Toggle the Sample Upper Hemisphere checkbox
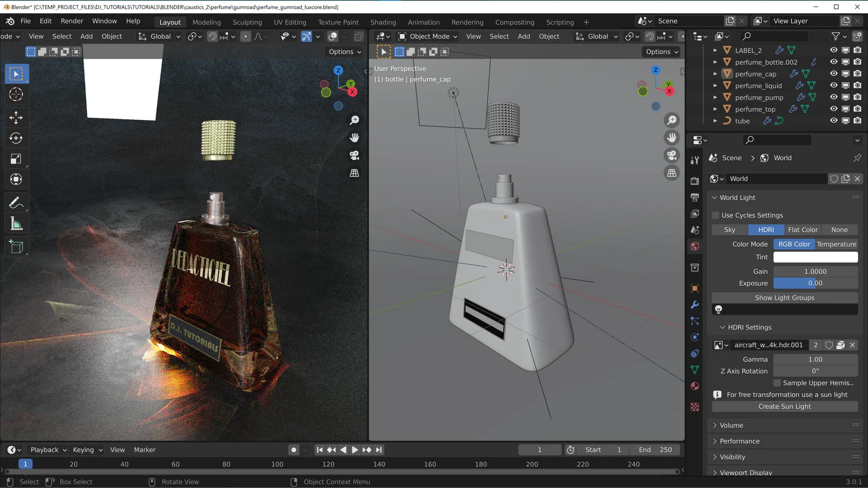The width and height of the screenshot is (868, 488). [x=777, y=382]
